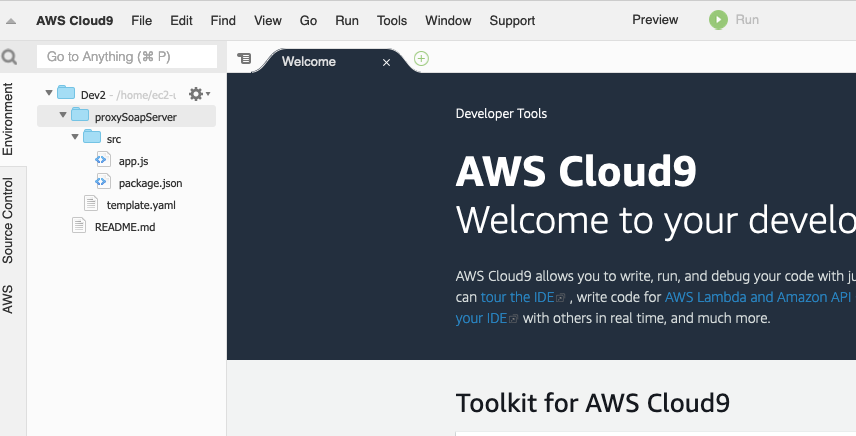Image resolution: width=856 pixels, height=436 pixels.
Task: Select the proxySoapServer folder name
Action: pos(136,117)
